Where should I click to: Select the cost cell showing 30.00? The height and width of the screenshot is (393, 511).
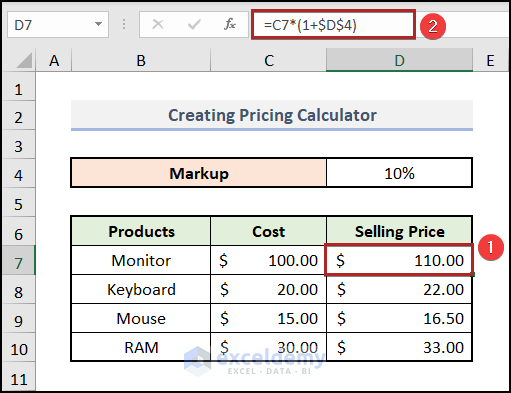tap(269, 347)
